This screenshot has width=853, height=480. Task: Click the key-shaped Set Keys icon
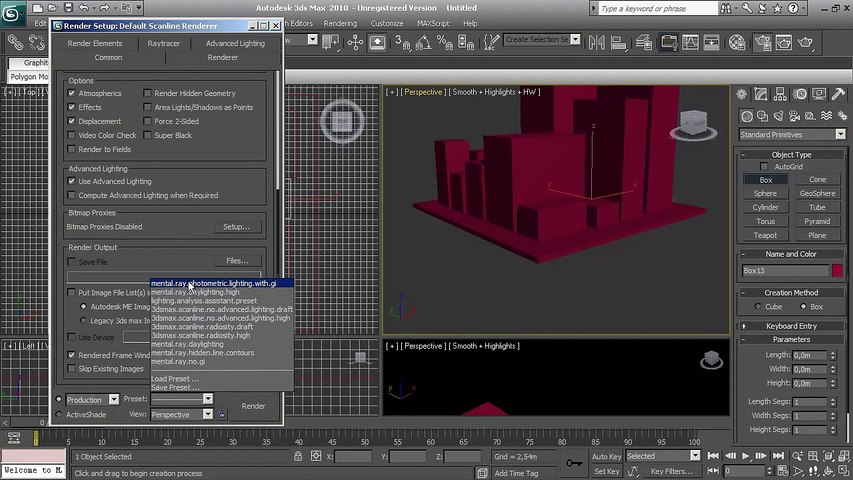point(575,463)
